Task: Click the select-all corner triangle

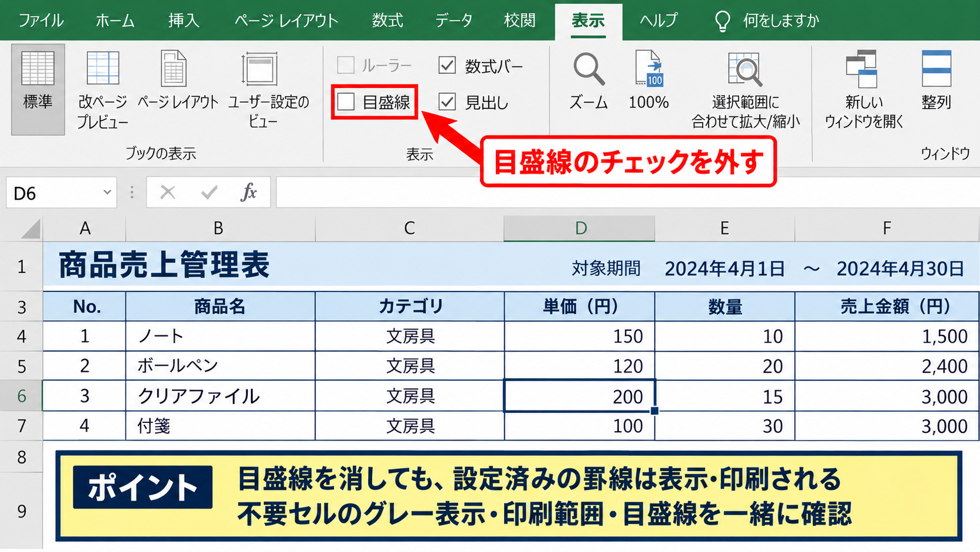Action: (31, 229)
